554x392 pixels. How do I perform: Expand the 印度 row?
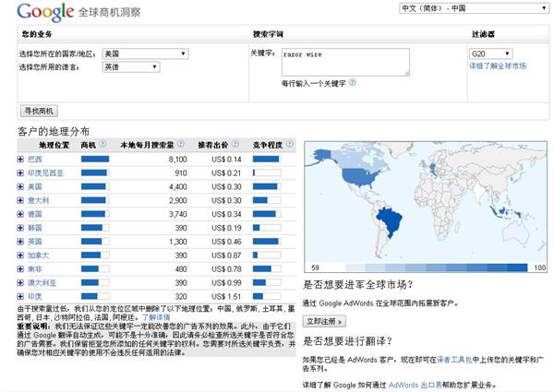pyautogui.click(x=20, y=296)
